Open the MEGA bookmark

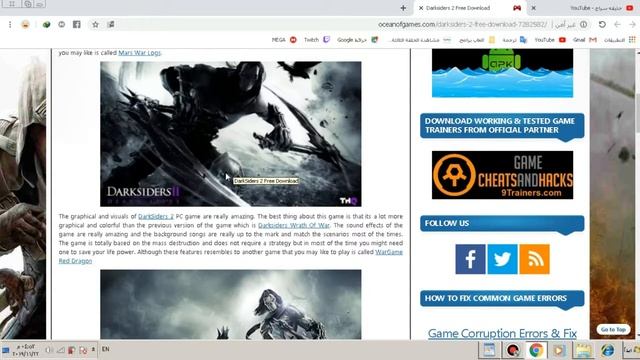coord(284,40)
